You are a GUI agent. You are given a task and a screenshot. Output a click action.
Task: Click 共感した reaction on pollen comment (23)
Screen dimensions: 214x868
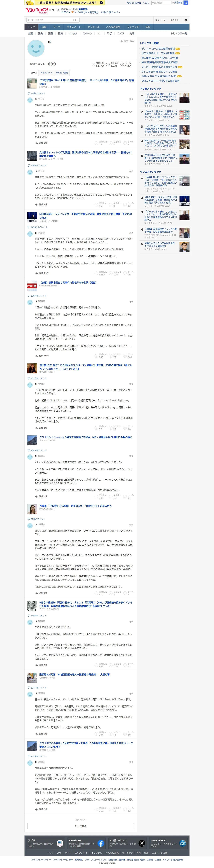click(x=101, y=143)
